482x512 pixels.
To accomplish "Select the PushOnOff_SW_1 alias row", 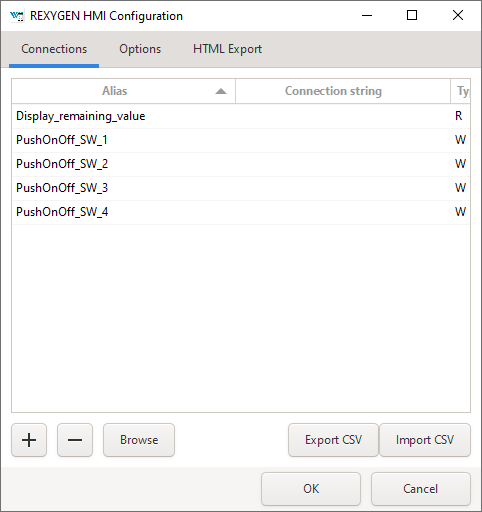I will point(241,140).
